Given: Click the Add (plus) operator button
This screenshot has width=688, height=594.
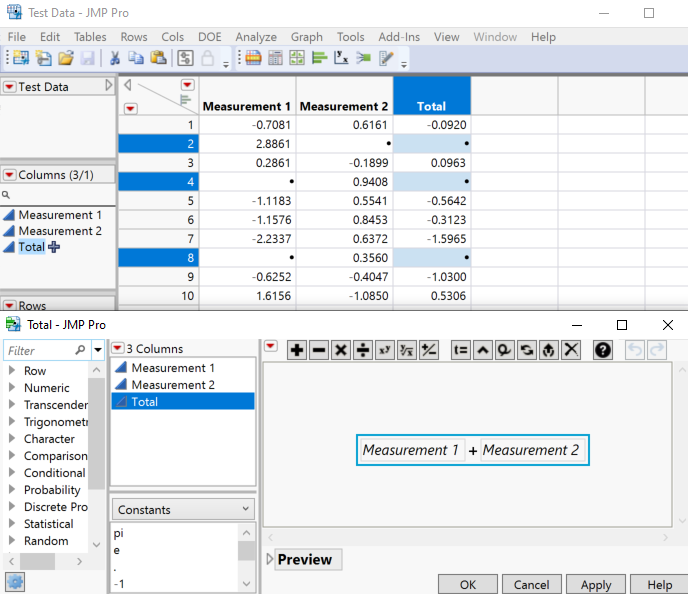Looking at the screenshot, I should pos(297,350).
